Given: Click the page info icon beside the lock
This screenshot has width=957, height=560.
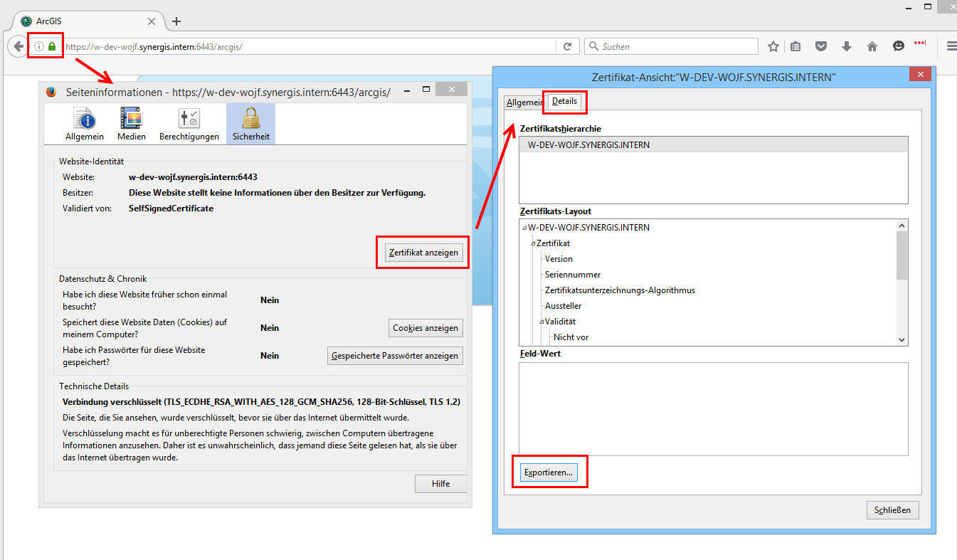Looking at the screenshot, I should point(40,46).
